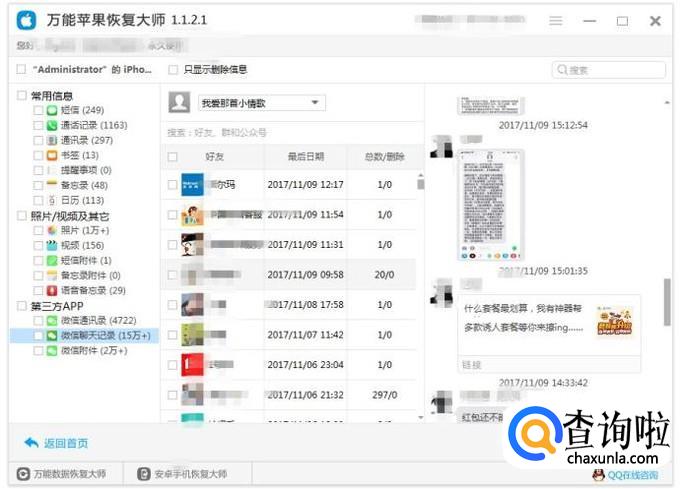Screen dimensions: 682x489
Task: Click the QQ penguin icon
Action: (599, 475)
